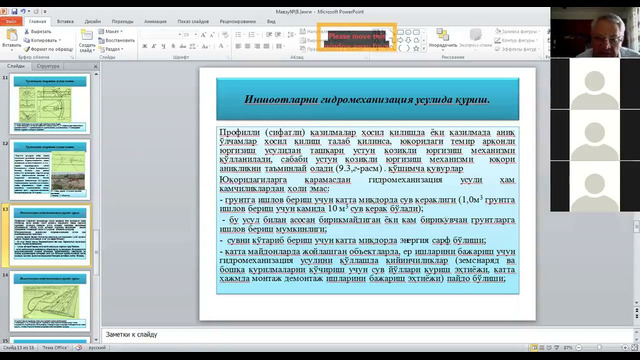Screen dimensions: 640x360
Task: Open character spacing dropdown
Action: coord(193,47)
